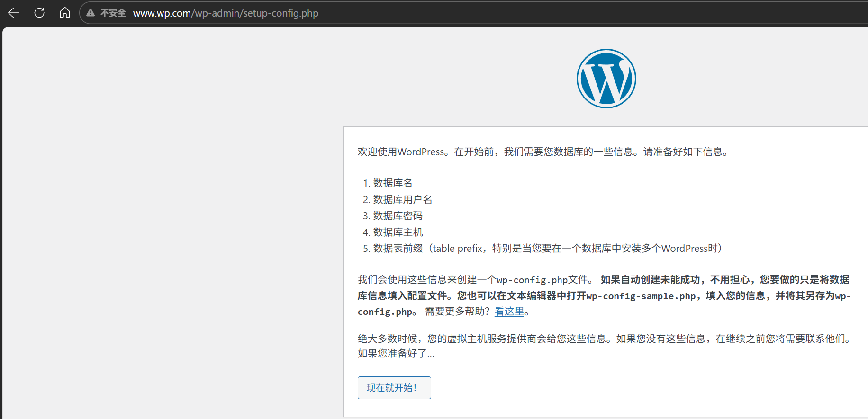Open the browser home page icon

click(x=65, y=13)
